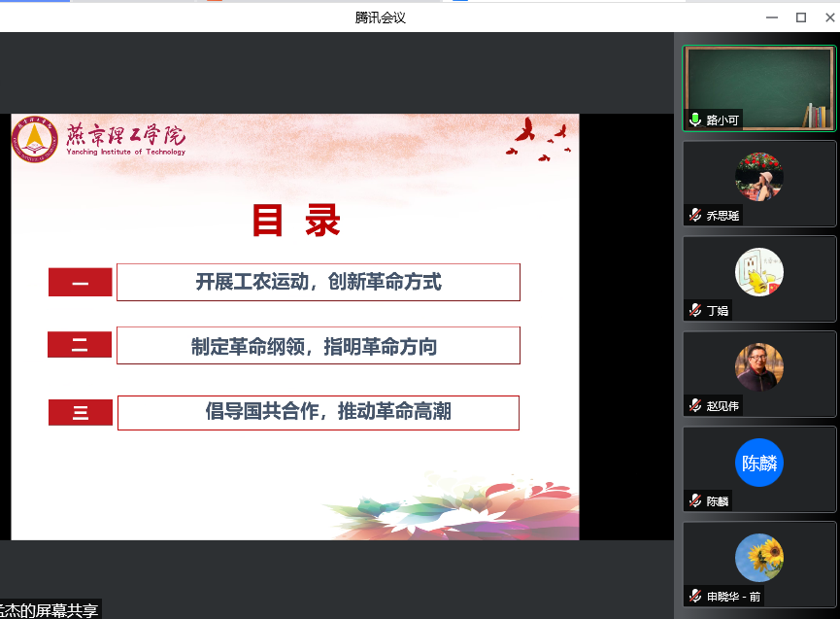Click 赵见伟's muted microphone icon
840x619 pixels.
pos(695,406)
